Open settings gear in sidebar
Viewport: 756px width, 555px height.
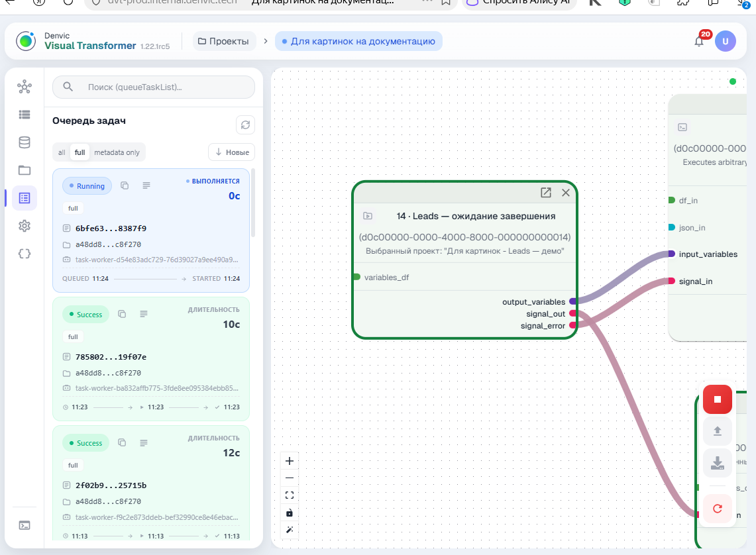[x=25, y=226]
